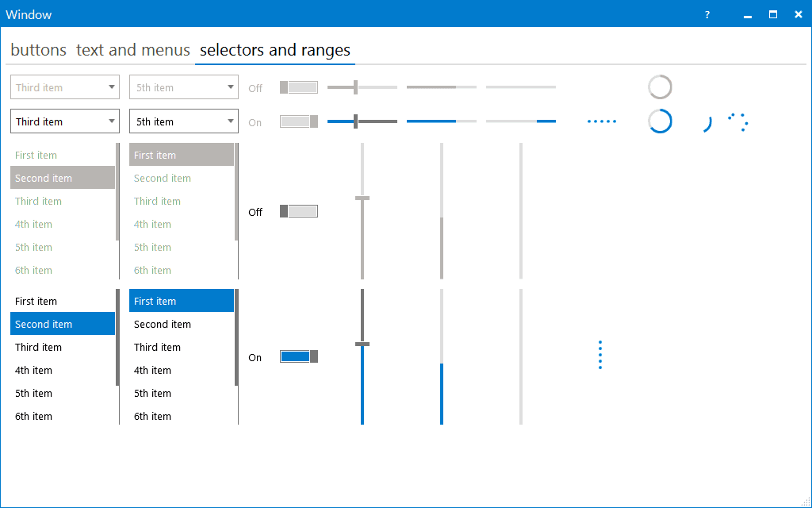This screenshot has height=508, width=812.
Task: Switch to the "buttons" tab
Action: [x=38, y=50]
